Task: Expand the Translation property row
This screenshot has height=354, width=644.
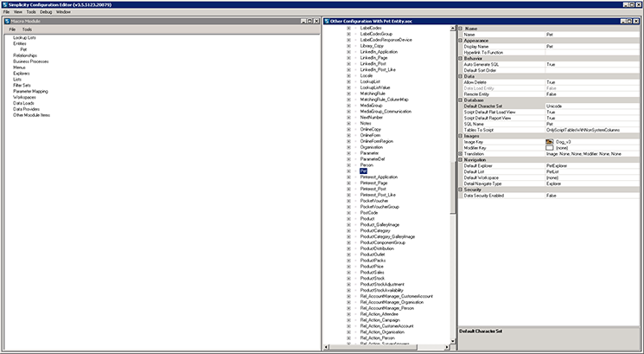Action: pyautogui.click(x=461, y=154)
